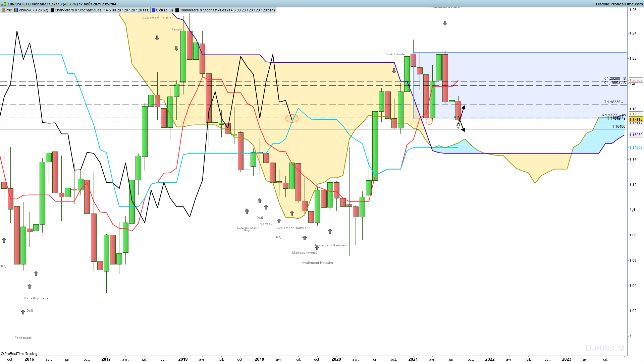This screenshot has width=644, height=362.
Task: Click the orange circle marker on Kijun line
Action: tap(292, 118)
